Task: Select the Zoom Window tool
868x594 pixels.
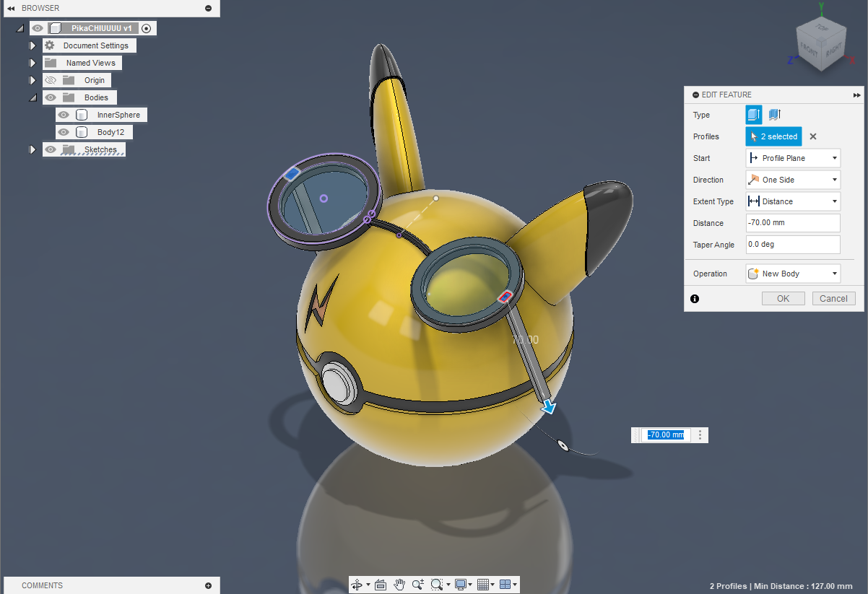Action: click(x=437, y=585)
